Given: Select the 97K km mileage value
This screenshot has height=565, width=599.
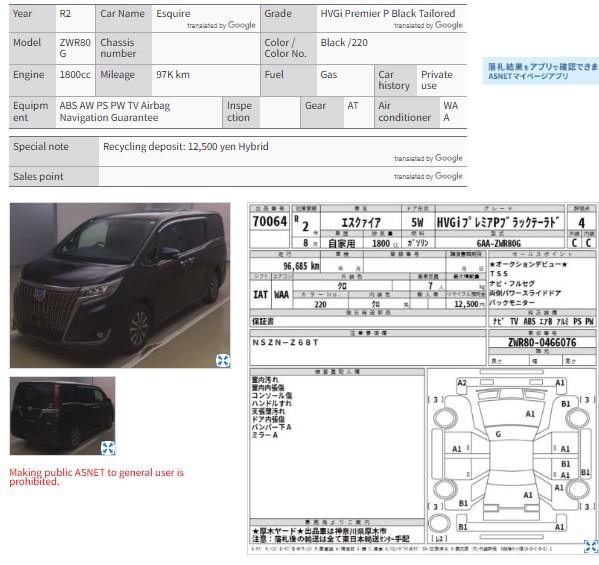Looking at the screenshot, I should point(173,74).
